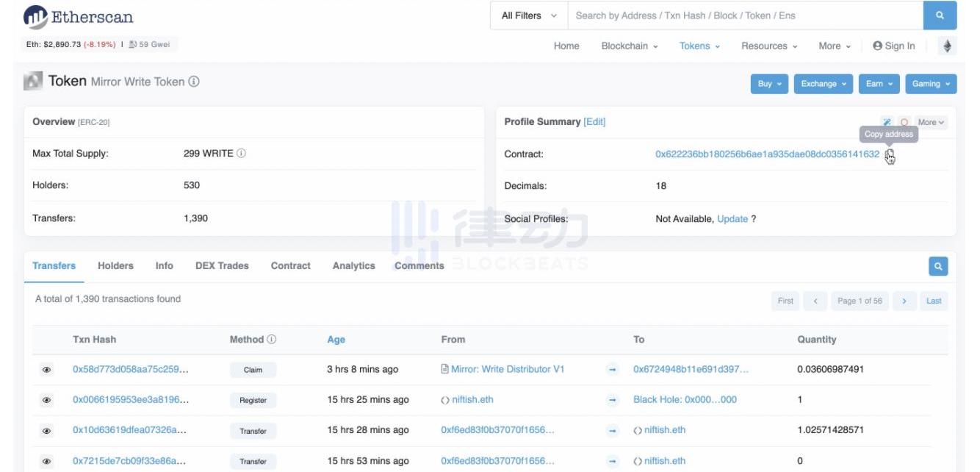The image size is (980, 472).
Task: Click the arrow icon in the 15 hrs 28 mins row
Action: pos(612,431)
